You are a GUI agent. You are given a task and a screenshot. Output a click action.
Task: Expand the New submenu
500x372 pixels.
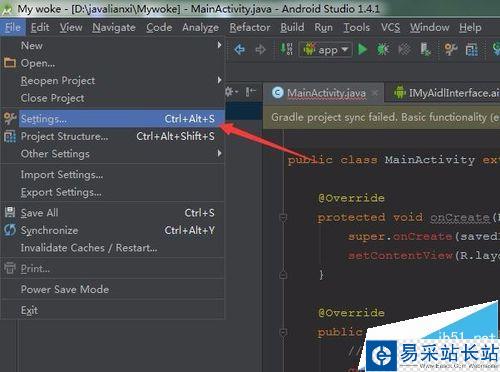click(113, 45)
